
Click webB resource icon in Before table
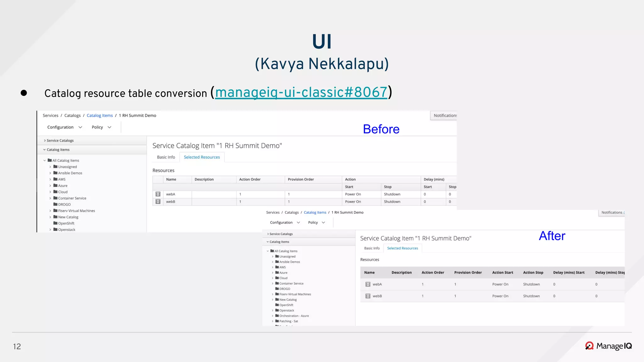click(158, 202)
